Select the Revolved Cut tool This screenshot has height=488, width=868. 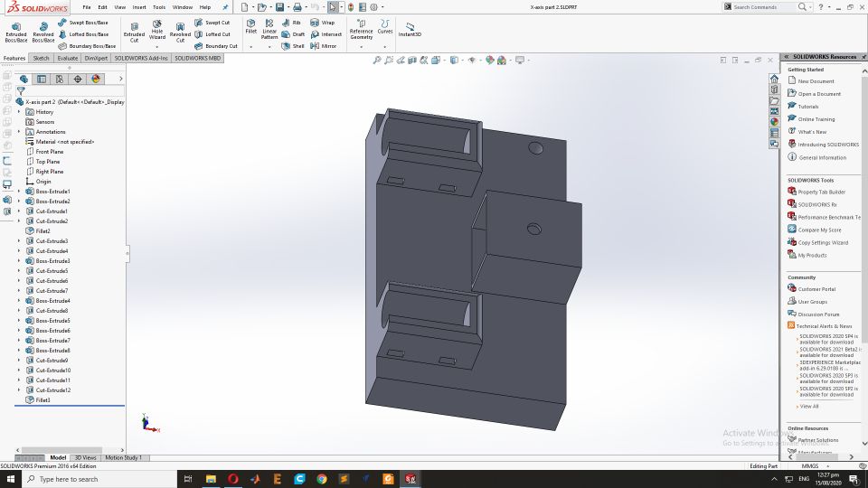(180, 33)
